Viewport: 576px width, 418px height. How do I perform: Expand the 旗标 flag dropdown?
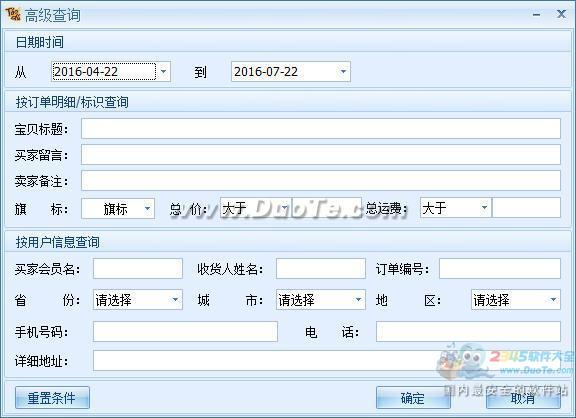(147, 209)
